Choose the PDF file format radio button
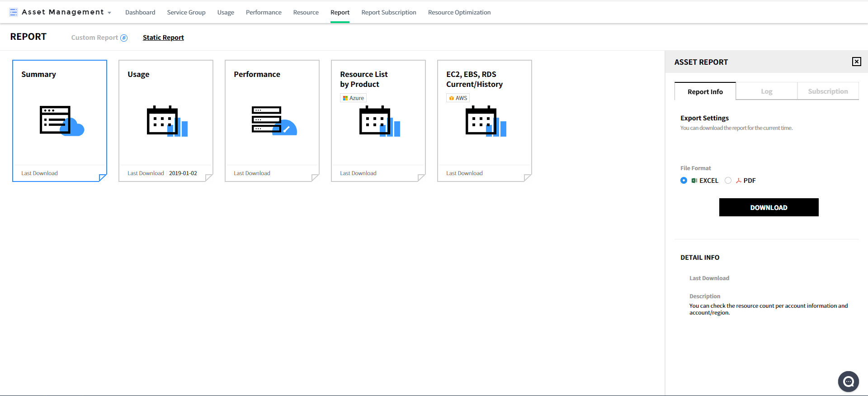Viewport: 868px width, 396px height. coord(728,181)
